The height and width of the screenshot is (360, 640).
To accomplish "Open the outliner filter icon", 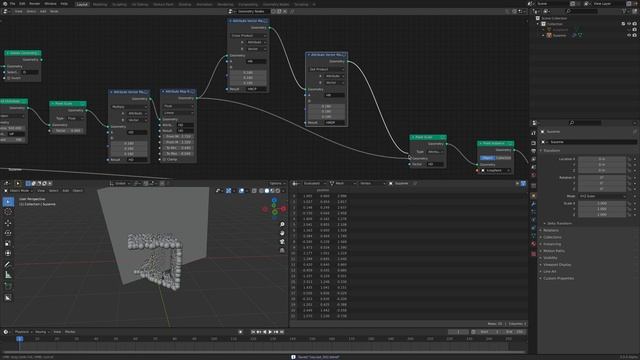I will point(625,11).
